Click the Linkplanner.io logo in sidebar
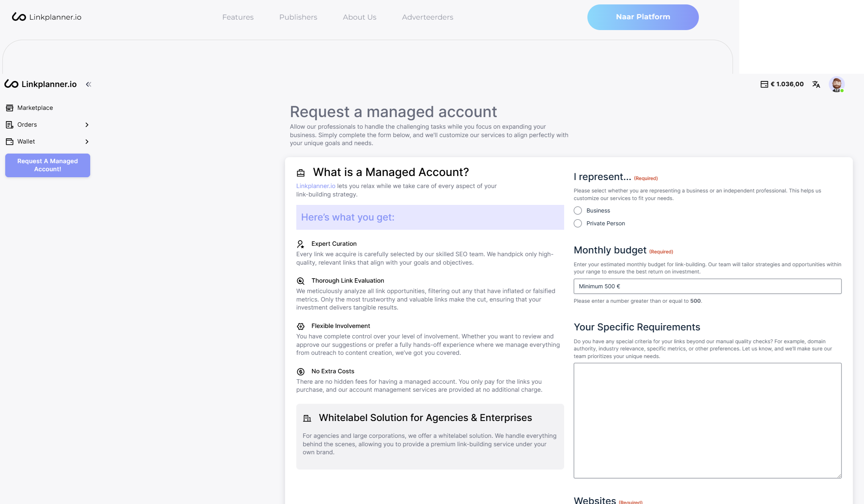The width and height of the screenshot is (864, 504). 40,84
